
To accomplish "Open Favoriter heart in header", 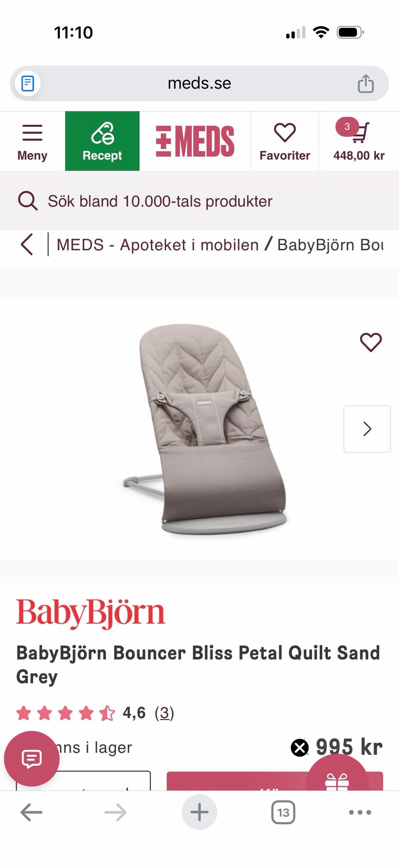I will (285, 141).
